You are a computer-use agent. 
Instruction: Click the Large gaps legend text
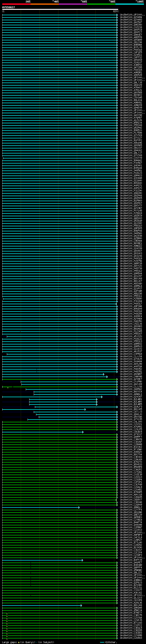(x=10, y=642)
